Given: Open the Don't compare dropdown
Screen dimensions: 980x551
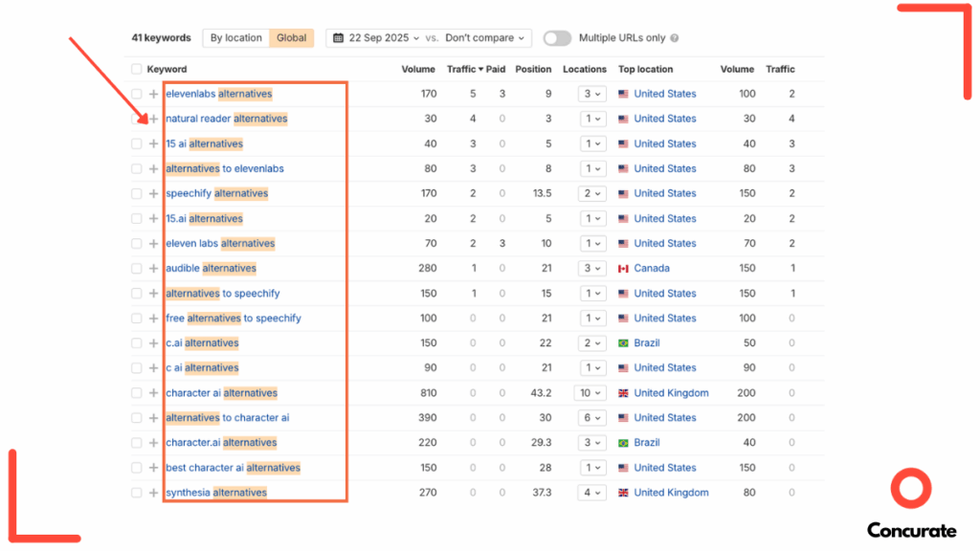Looking at the screenshot, I should coord(484,38).
